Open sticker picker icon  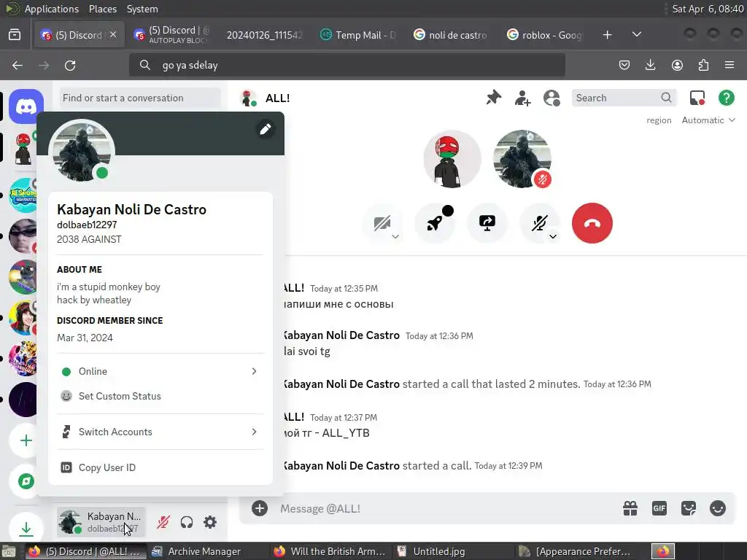click(689, 508)
